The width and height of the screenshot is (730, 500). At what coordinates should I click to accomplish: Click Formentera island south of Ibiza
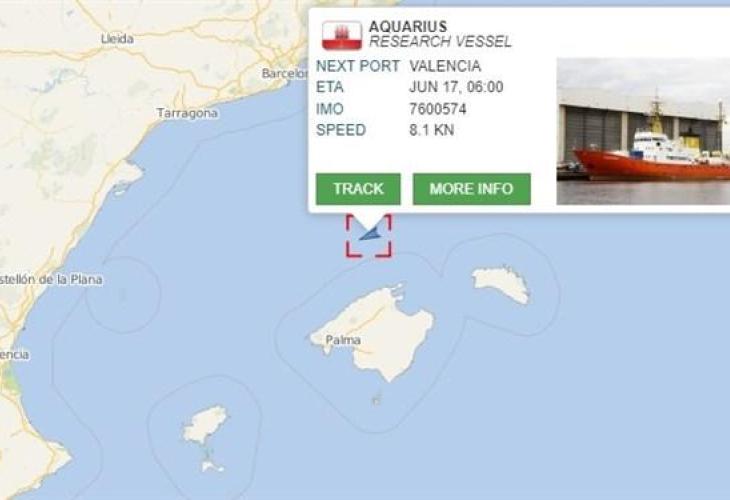point(211,466)
